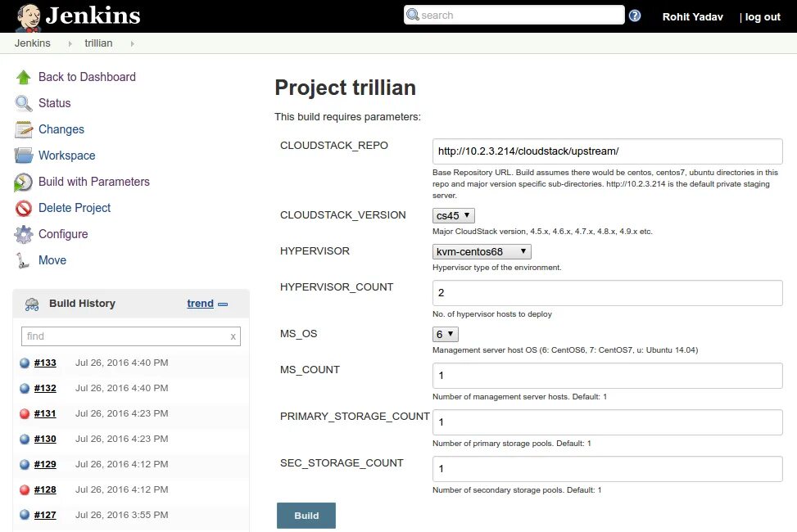Screen dimensions: 797x532
Task: Open the Workspace link
Action: pyautogui.click(x=66, y=155)
